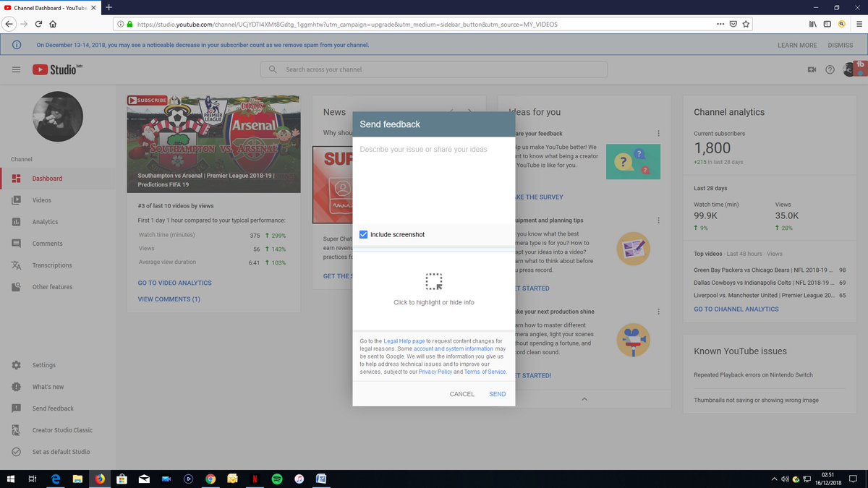Click GO TO VIDEO ANALYTICS link

(x=175, y=283)
